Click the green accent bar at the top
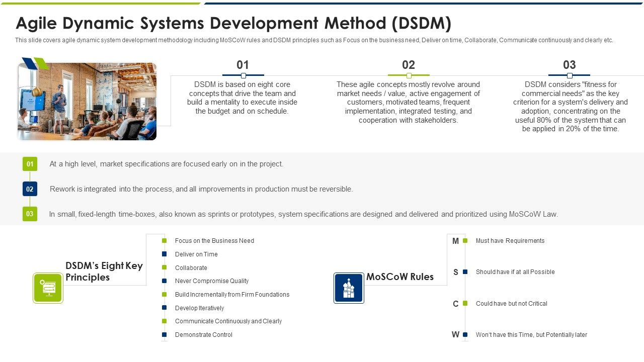 point(101,4)
